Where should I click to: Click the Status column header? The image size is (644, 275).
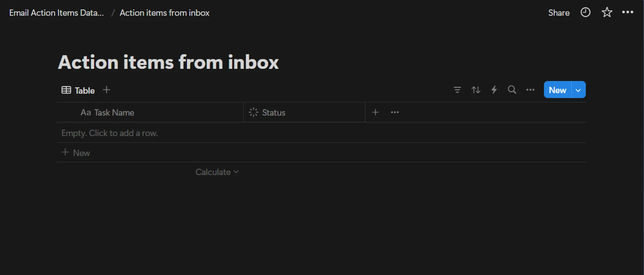(x=304, y=113)
